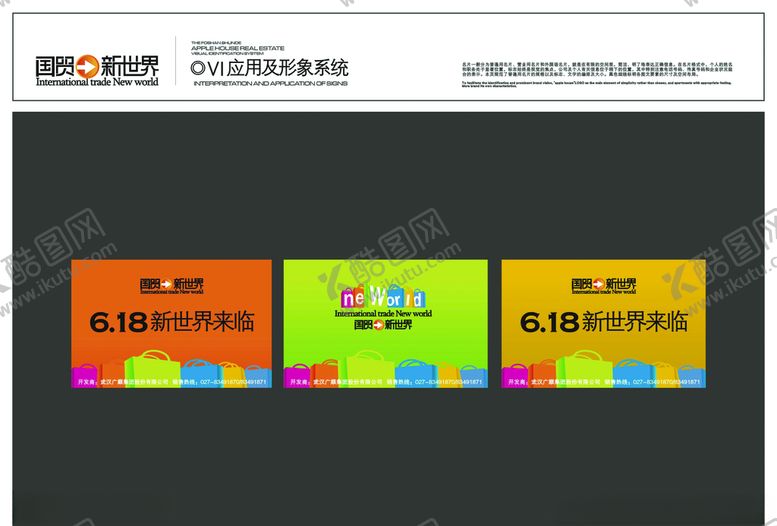Click the header's 'International trade New world' text
The width and height of the screenshot is (777, 526).
pyautogui.click(x=97, y=82)
